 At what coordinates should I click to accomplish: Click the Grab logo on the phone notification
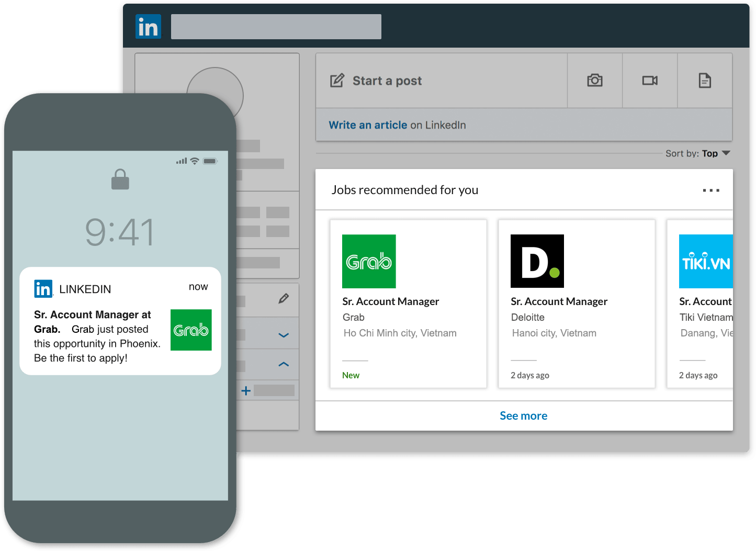point(190,330)
